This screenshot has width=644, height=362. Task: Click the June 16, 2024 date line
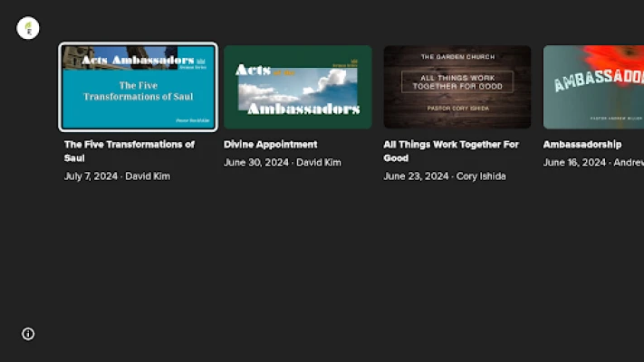(593, 163)
